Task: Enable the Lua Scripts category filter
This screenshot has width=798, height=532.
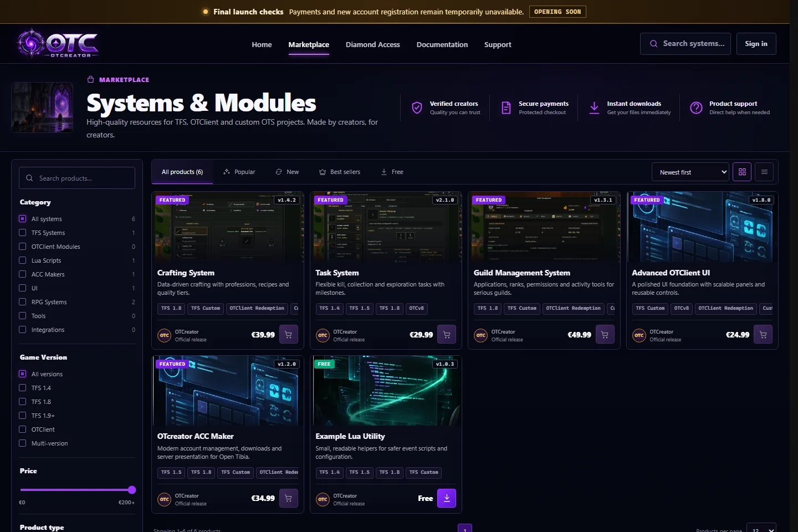Action: pos(23,260)
